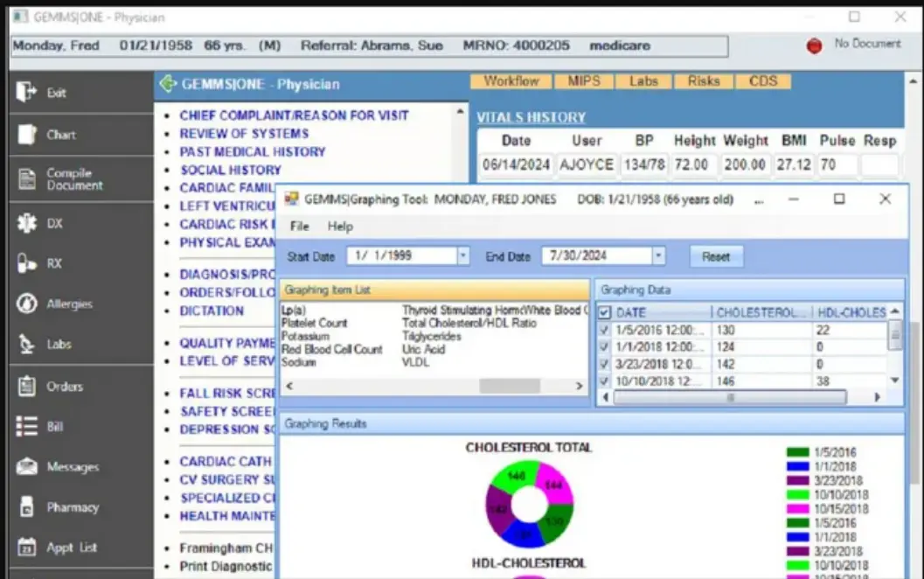
Task: Select Uric Acid in Graphing Item List
Action: pos(423,349)
